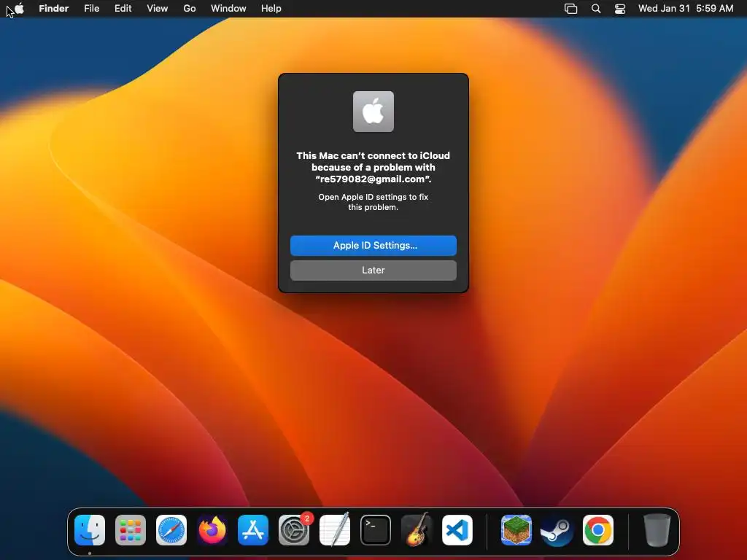Viewport: 747px width, 560px height.
Task: Click the re579082@gmail.com dialog message
Action: (x=373, y=167)
